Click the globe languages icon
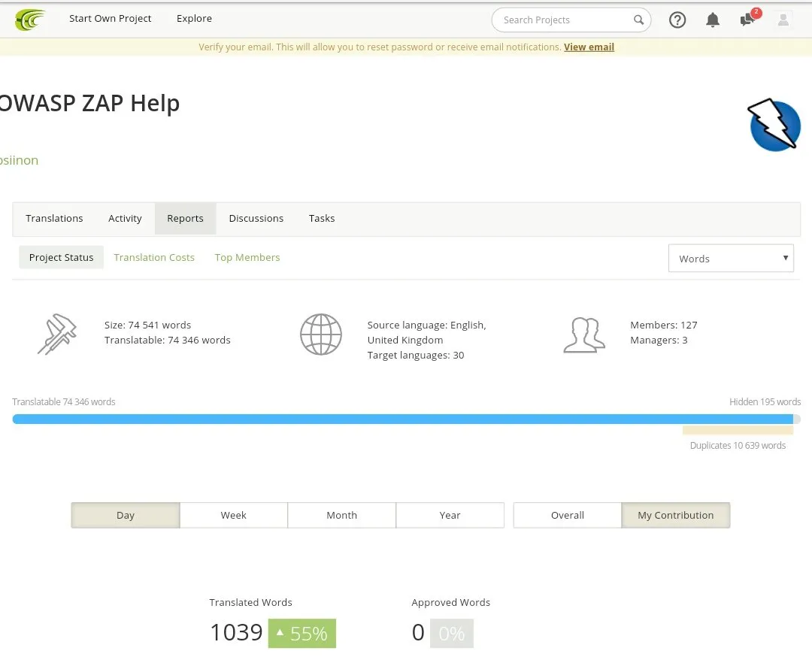 click(x=321, y=334)
